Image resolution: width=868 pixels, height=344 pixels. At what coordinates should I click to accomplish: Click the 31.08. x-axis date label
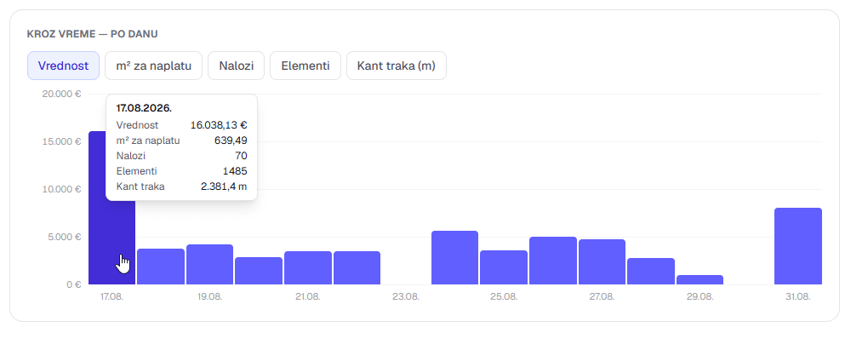[797, 297]
